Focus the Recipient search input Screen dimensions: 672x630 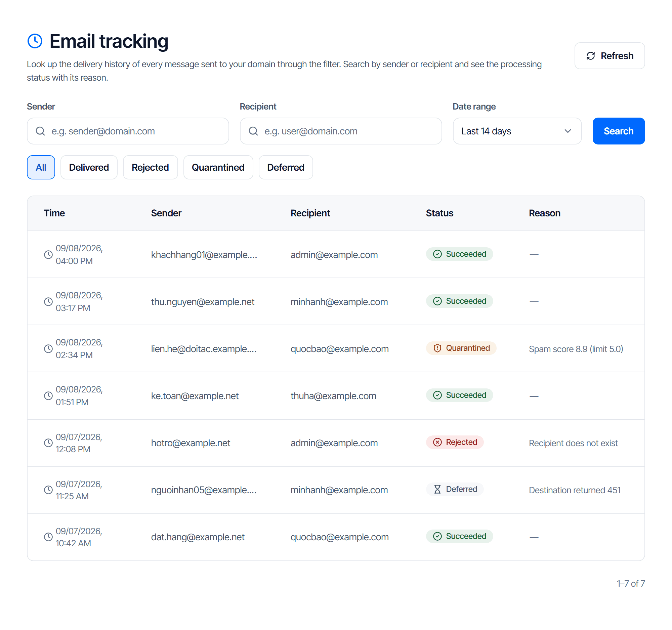tap(341, 131)
